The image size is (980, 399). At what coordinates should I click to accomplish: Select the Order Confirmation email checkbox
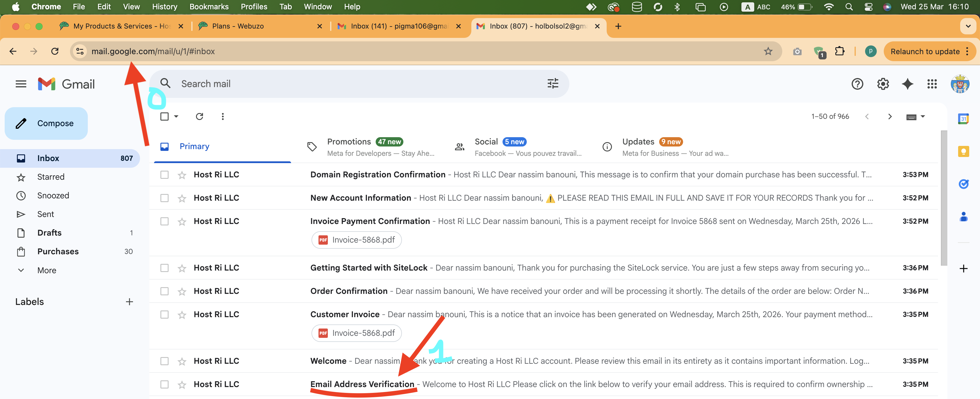click(x=164, y=291)
